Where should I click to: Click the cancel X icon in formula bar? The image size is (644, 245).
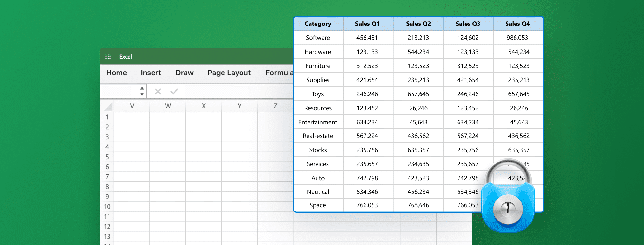158,92
